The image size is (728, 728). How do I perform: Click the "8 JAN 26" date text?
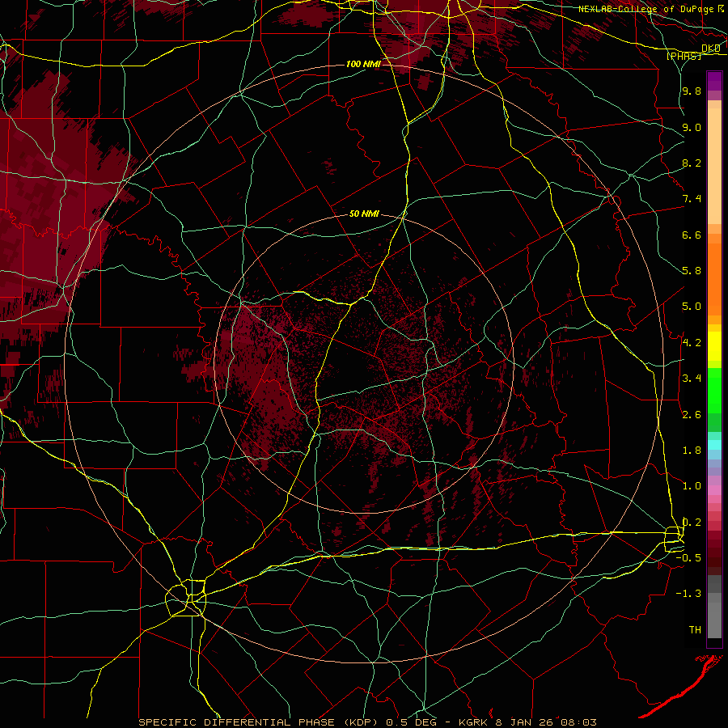coord(524,722)
